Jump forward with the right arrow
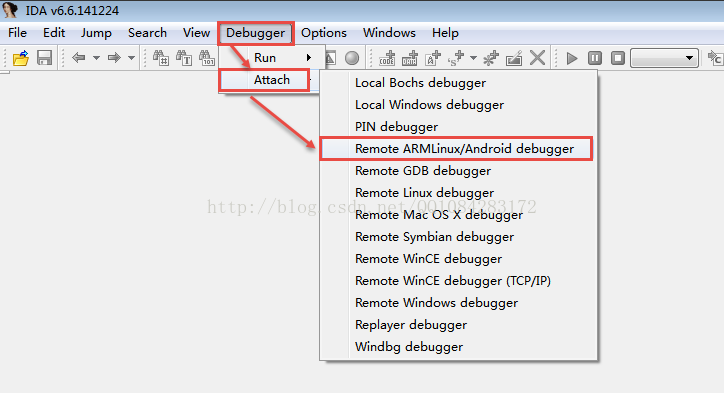This screenshot has height=393, width=724. (x=114, y=58)
